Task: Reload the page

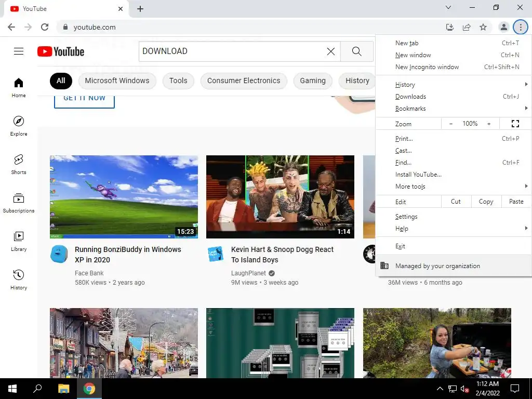Action: coord(45,27)
